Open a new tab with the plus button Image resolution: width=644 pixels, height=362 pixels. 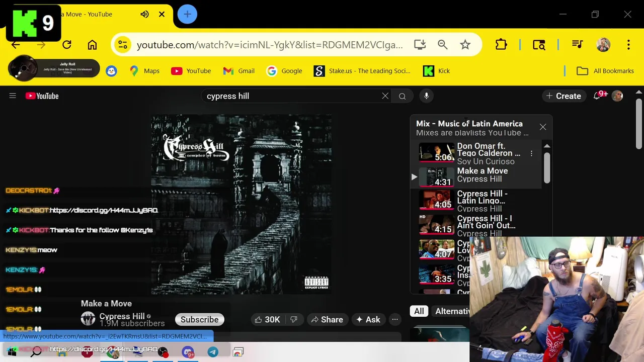point(187,14)
